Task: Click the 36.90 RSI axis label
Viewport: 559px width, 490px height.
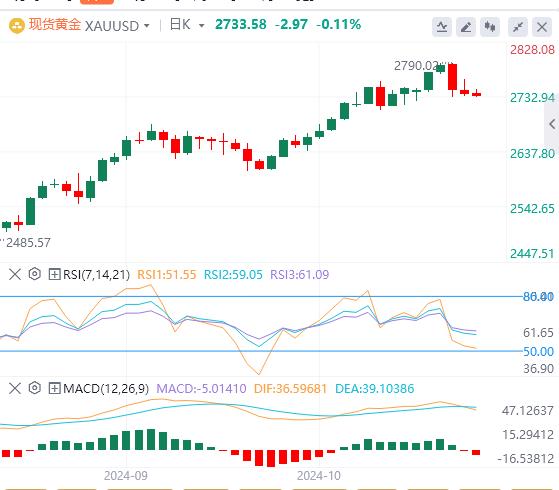Action: pyautogui.click(x=538, y=368)
